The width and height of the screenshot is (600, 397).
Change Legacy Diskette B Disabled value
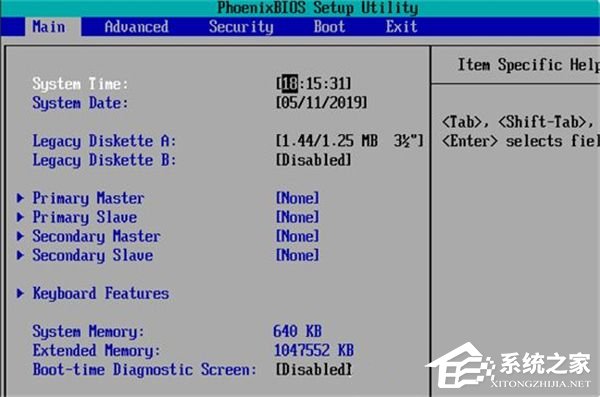pyautogui.click(x=313, y=160)
